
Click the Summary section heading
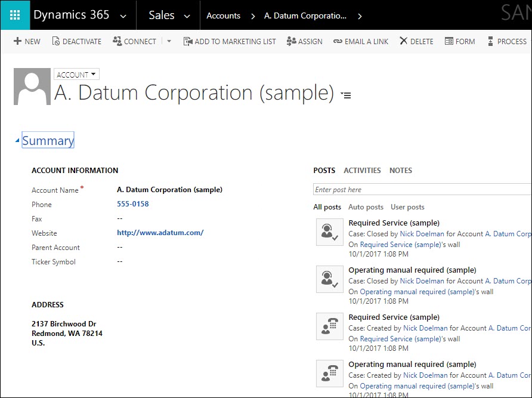pos(48,140)
